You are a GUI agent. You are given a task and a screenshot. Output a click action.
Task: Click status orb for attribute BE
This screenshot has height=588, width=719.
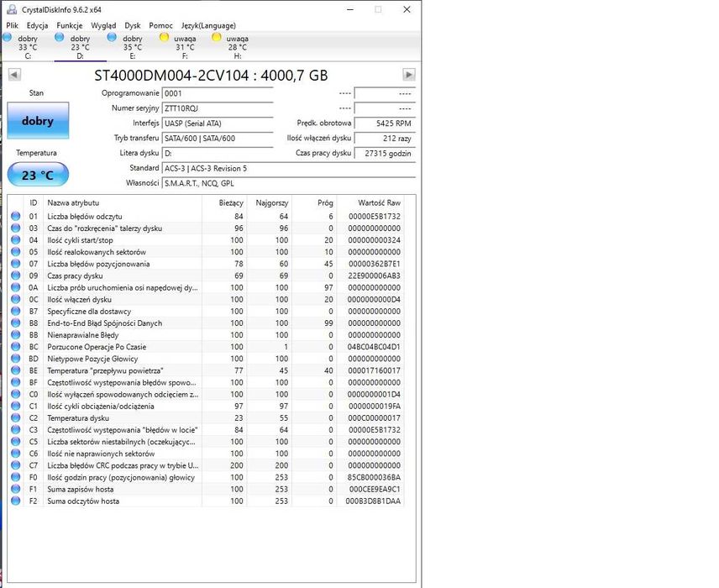click(x=16, y=370)
